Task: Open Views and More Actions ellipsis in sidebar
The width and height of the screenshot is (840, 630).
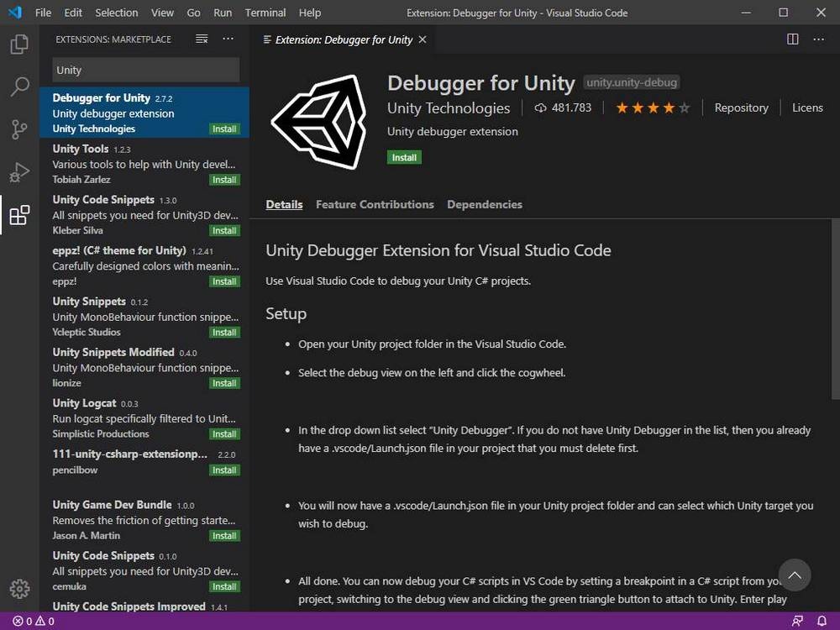Action: 228,39
